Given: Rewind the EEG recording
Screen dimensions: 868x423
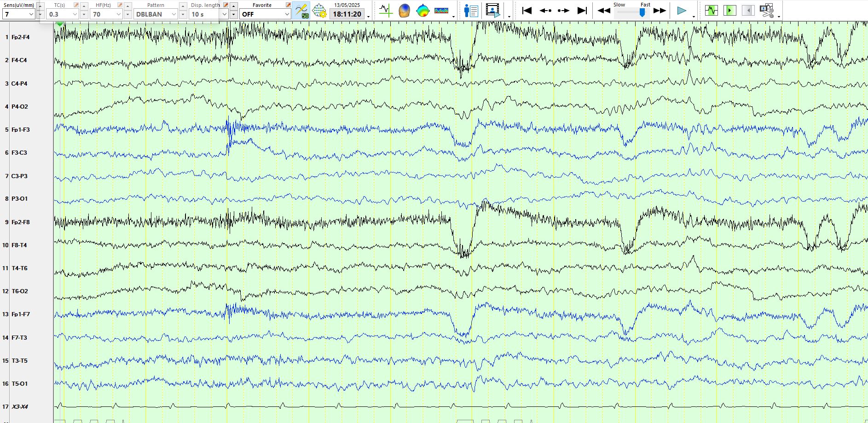Looking at the screenshot, I should [604, 11].
